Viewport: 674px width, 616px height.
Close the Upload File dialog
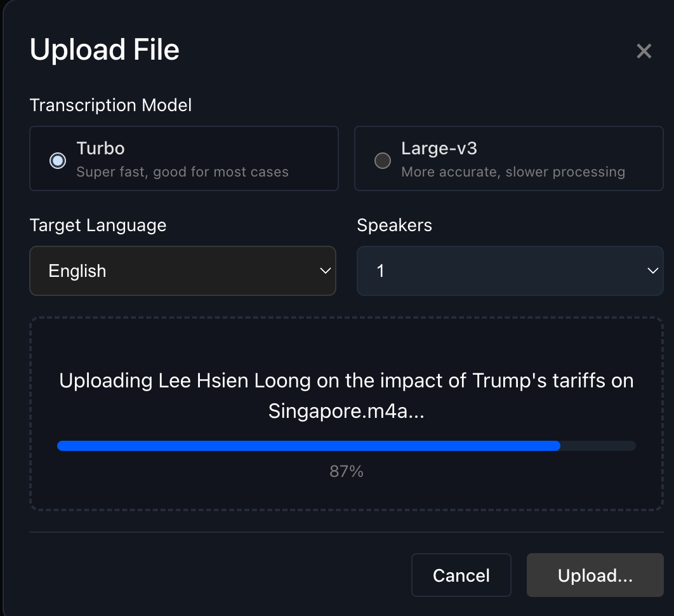pos(644,51)
